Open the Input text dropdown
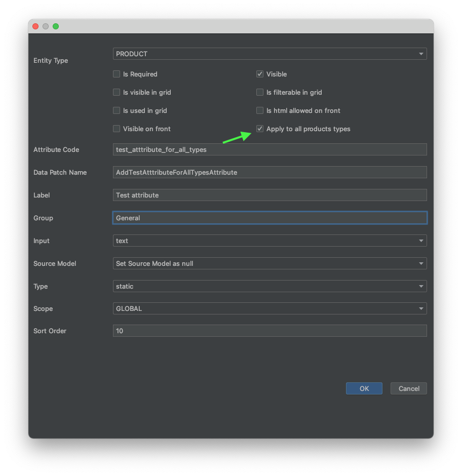The image size is (462, 476). [x=269, y=241]
